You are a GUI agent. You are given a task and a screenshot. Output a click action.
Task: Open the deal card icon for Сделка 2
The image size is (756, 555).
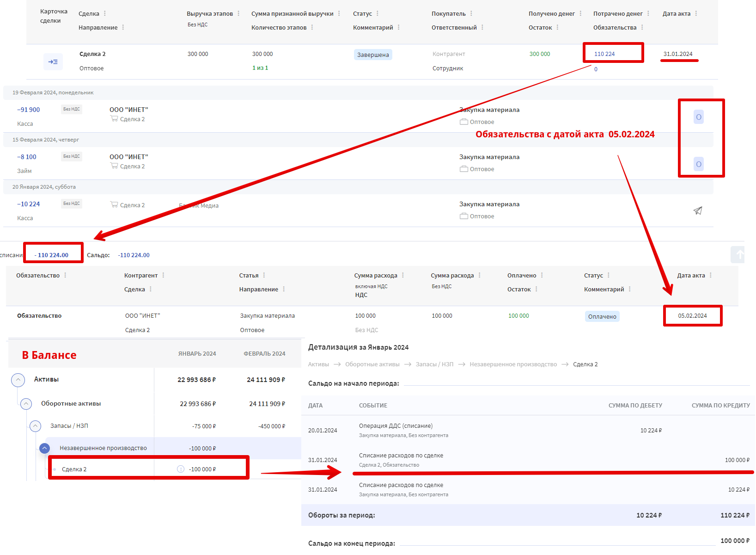pyautogui.click(x=53, y=62)
